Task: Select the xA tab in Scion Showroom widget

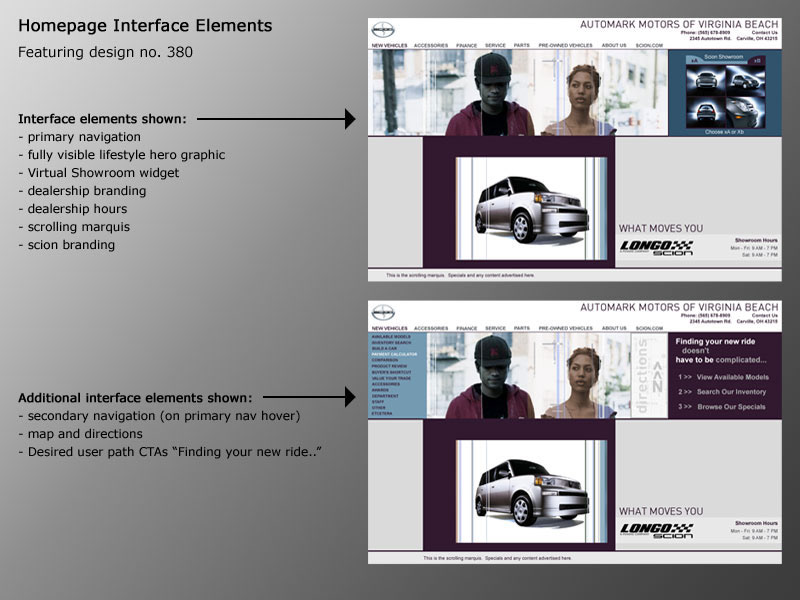Action: (x=693, y=61)
